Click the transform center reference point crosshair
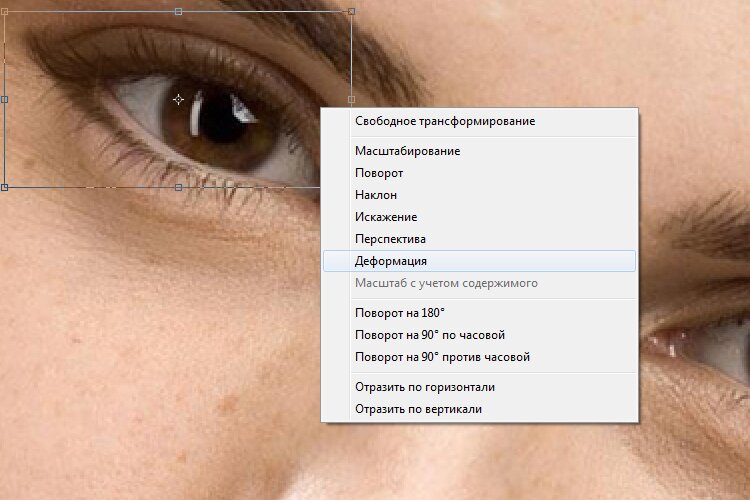This screenshot has width=750, height=500. pyautogui.click(x=178, y=100)
